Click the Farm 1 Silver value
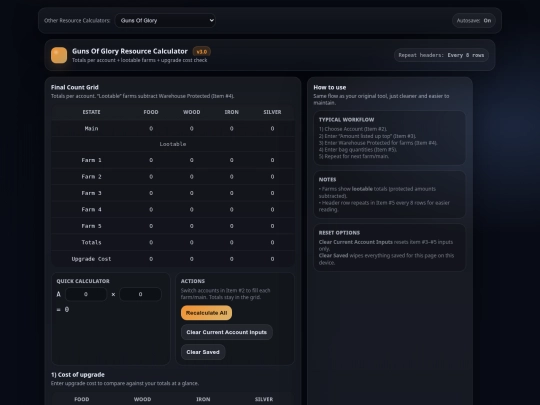540x405 pixels. click(x=272, y=160)
